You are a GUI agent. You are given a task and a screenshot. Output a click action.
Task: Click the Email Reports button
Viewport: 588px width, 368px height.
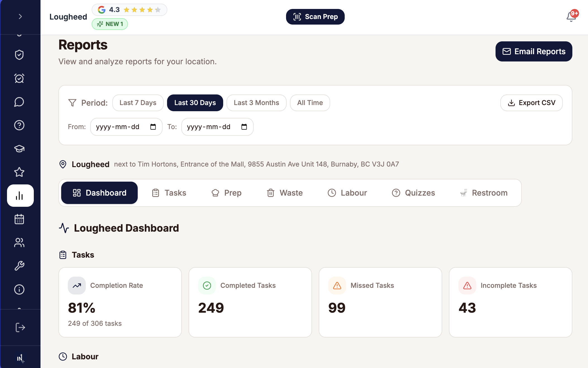[x=534, y=51]
